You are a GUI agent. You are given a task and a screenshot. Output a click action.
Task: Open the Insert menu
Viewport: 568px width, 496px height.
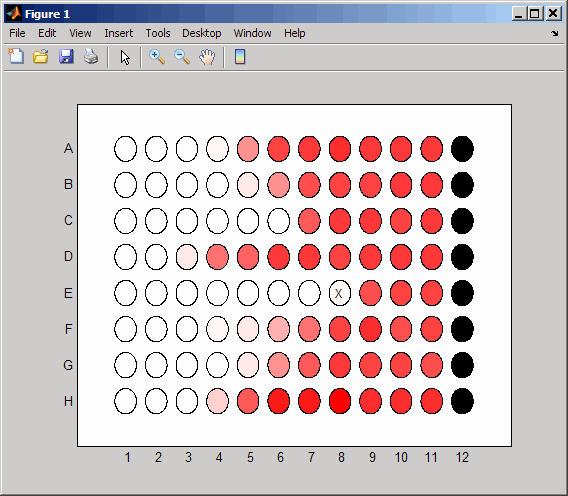(x=118, y=33)
